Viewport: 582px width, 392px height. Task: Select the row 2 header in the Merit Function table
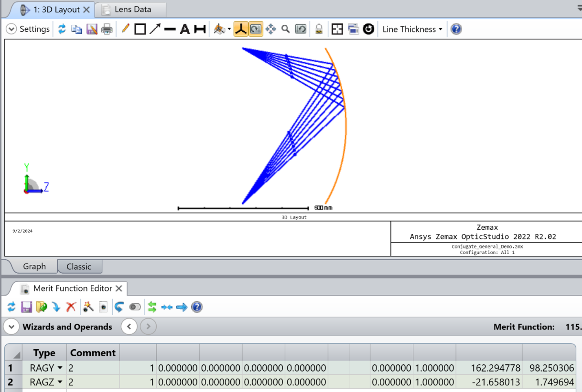tap(13, 382)
